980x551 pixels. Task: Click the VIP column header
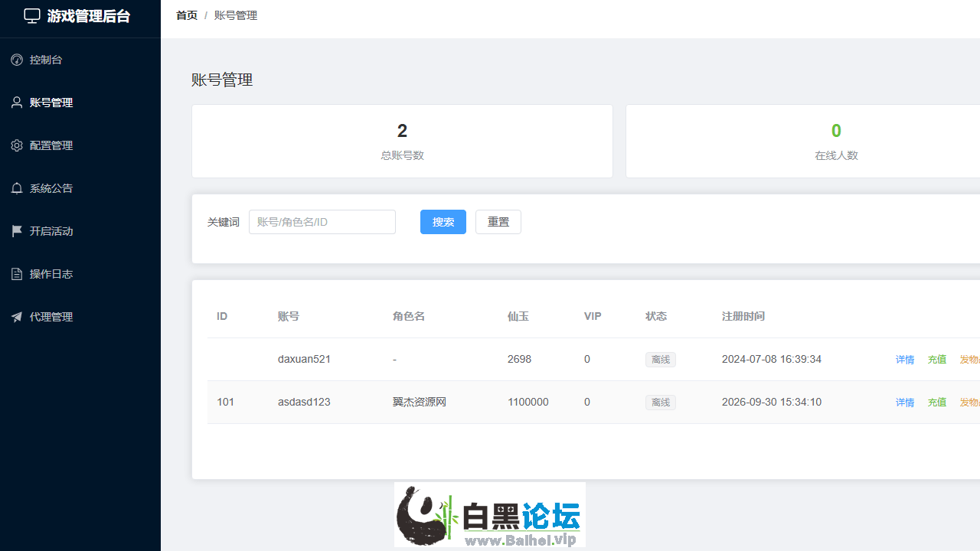click(593, 316)
